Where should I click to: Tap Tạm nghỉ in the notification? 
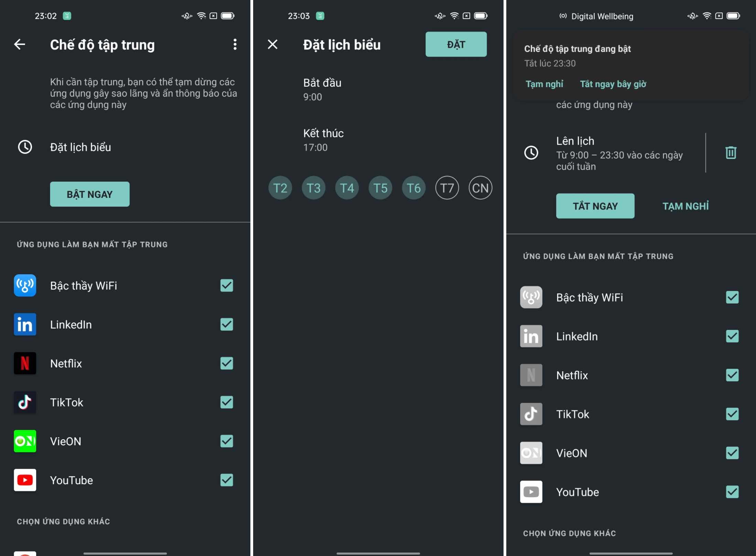pos(544,84)
